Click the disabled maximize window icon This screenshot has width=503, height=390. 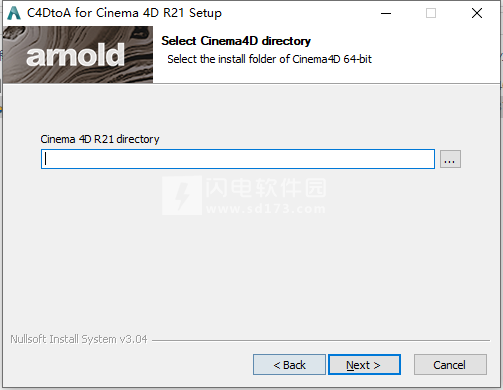(431, 13)
